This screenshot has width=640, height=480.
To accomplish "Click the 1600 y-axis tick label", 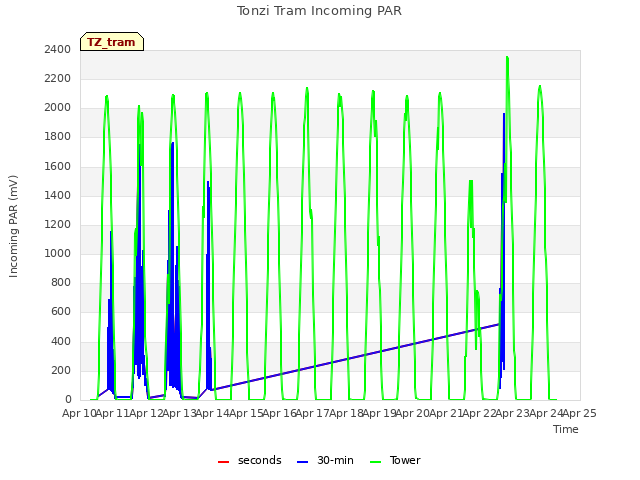I will tap(58, 167).
